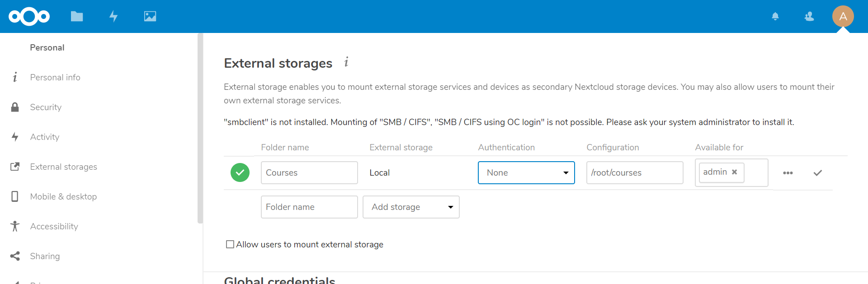Navigate to Sharing settings
Screen dimensions: 868x284
click(x=45, y=256)
